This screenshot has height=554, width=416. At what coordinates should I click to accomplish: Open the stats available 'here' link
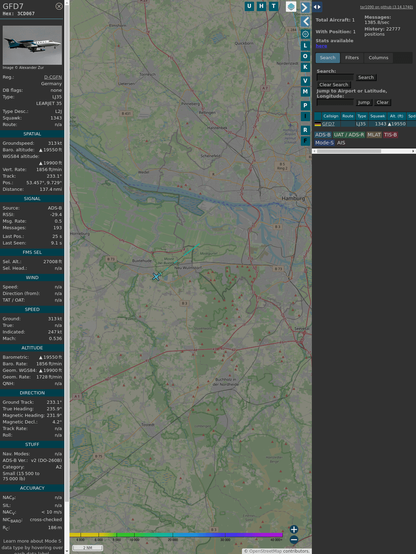pos(321,46)
